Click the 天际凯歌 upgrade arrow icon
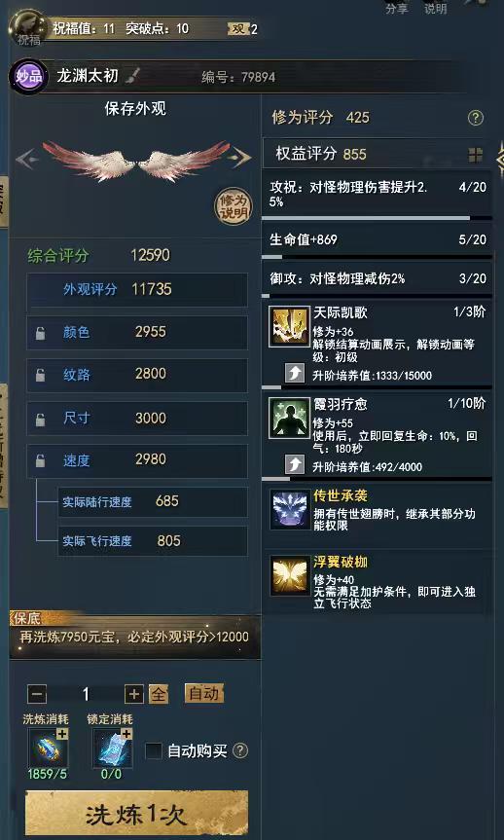504x840 pixels. (294, 374)
